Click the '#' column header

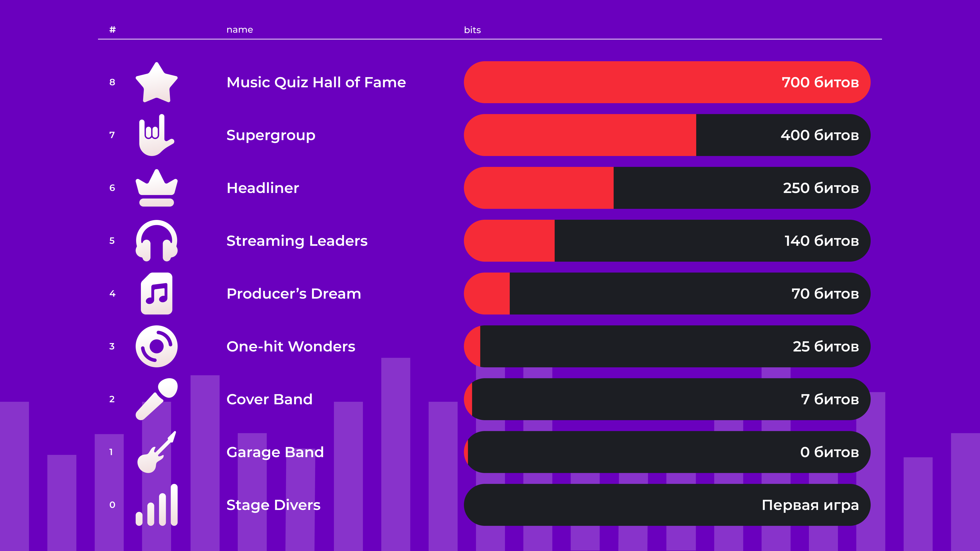(112, 30)
